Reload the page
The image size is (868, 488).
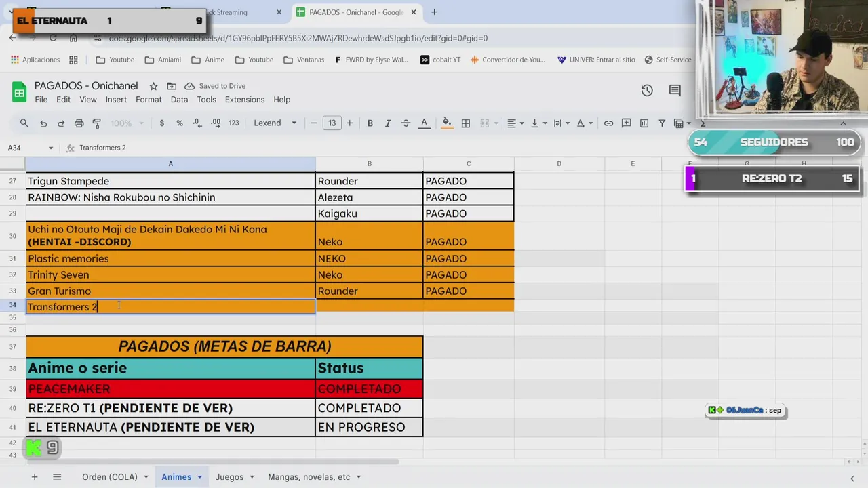[x=53, y=38]
